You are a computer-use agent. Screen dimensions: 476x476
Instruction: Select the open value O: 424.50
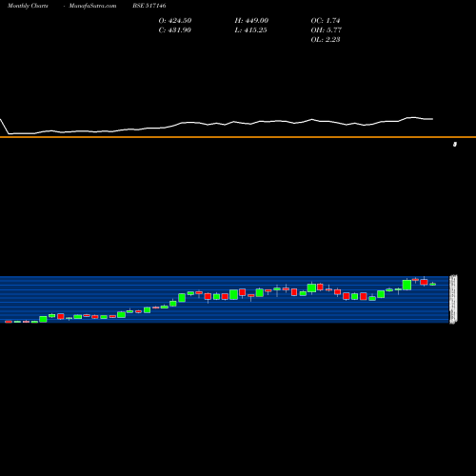pos(175,21)
